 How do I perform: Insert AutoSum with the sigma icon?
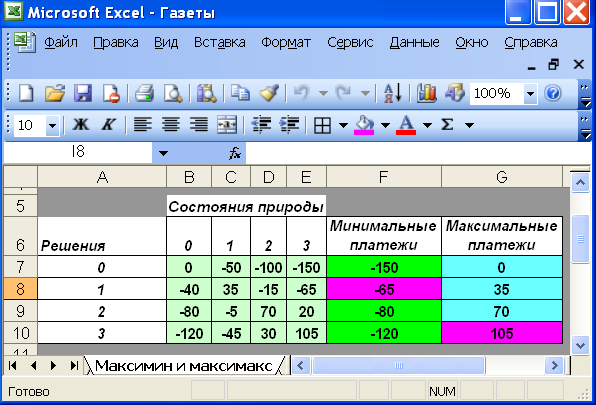[447, 125]
